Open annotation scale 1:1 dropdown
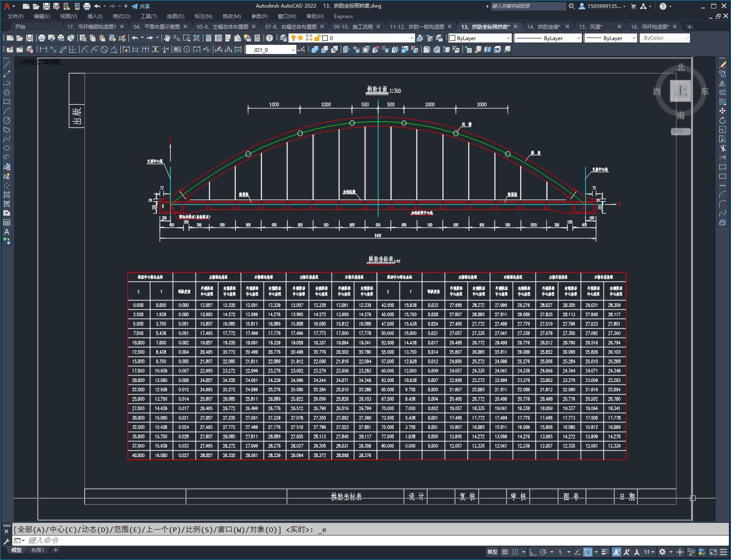 (649, 552)
